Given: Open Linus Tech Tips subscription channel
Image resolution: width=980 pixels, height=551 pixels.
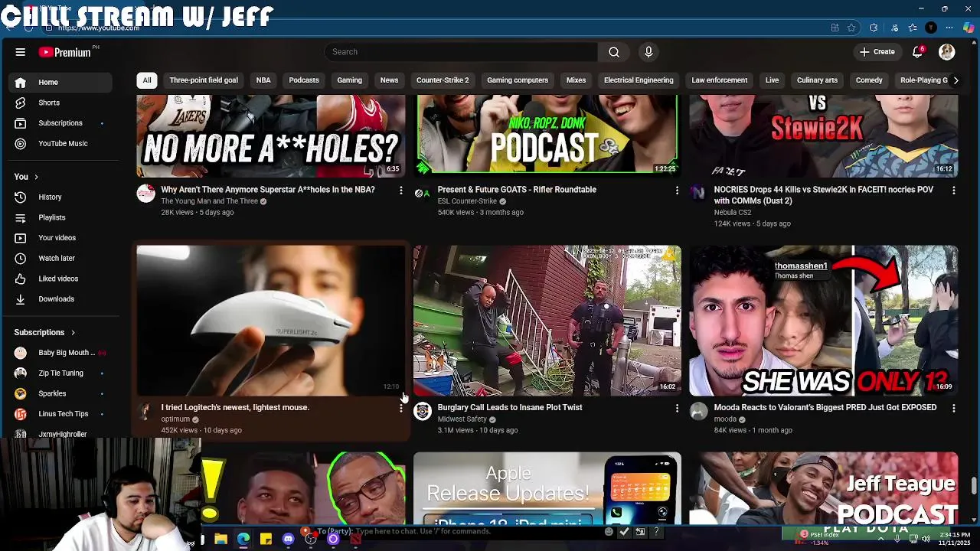Looking at the screenshot, I should pos(60,414).
